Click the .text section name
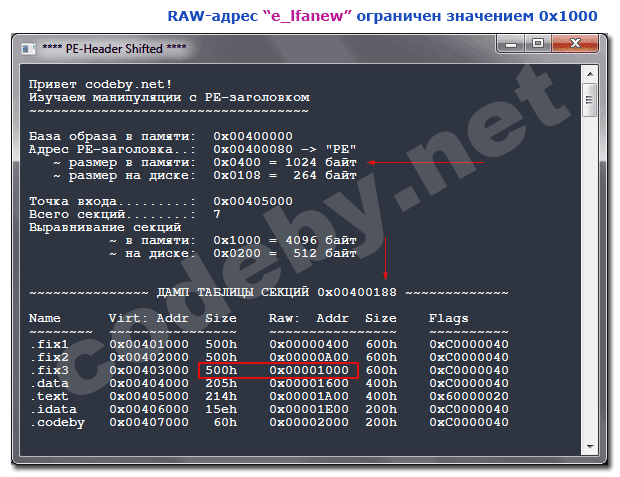This screenshot has width=620, height=477. click(x=49, y=396)
